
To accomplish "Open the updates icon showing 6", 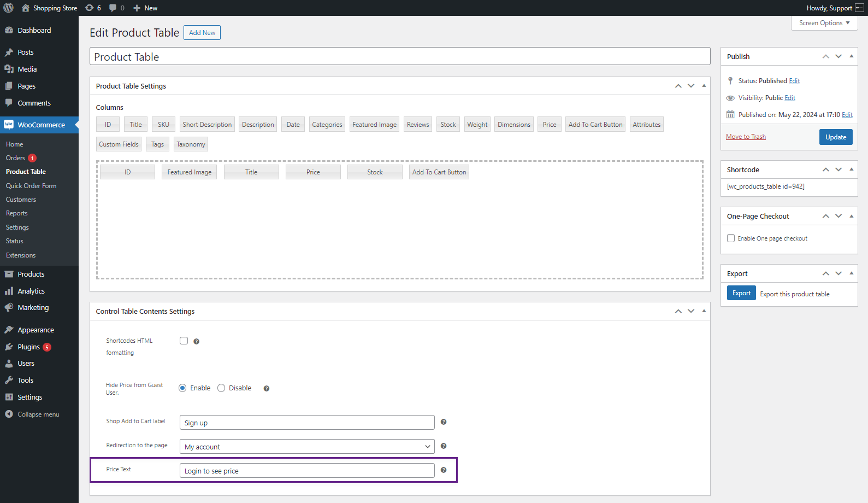I will [x=93, y=8].
